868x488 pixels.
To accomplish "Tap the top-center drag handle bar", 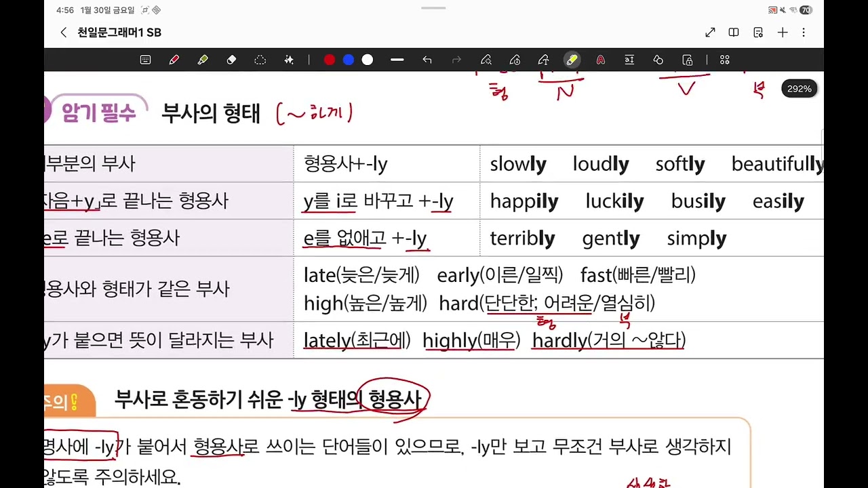I will 433,8.
